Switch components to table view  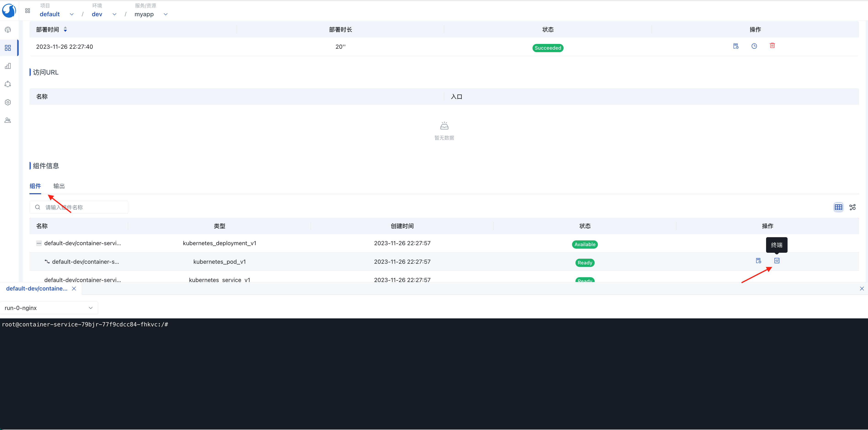pyautogui.click(x=838, y=207)
